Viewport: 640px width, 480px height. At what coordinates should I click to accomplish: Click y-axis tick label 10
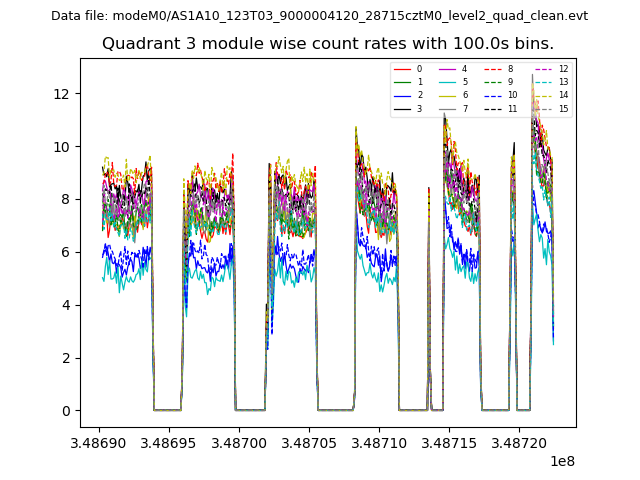click(62, 147)
